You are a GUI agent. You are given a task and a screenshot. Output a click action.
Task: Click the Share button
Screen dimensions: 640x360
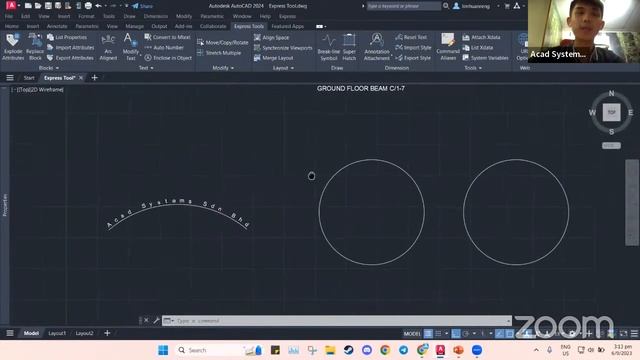[x=142, y=6]
